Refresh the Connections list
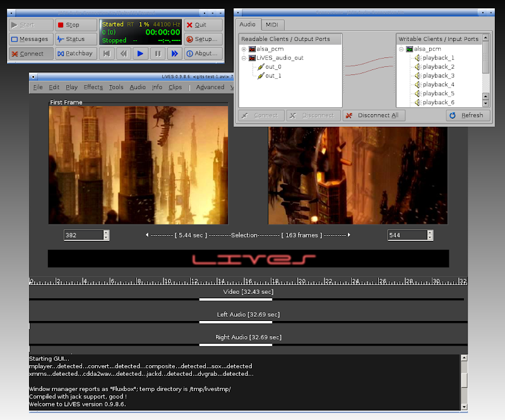 click(x=468, y=115)
